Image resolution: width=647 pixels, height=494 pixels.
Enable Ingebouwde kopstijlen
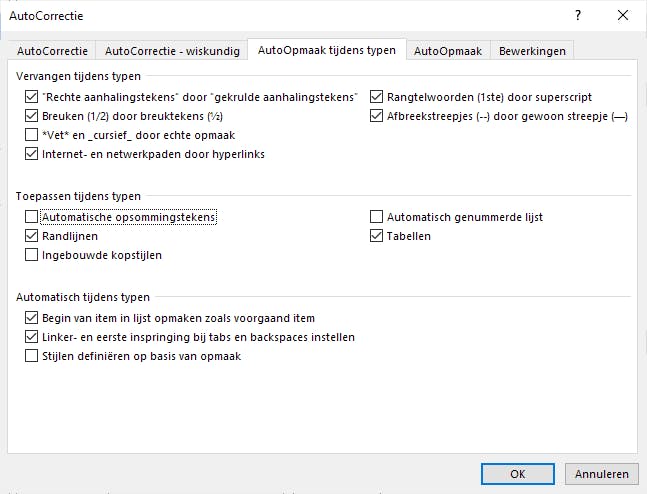32,255
